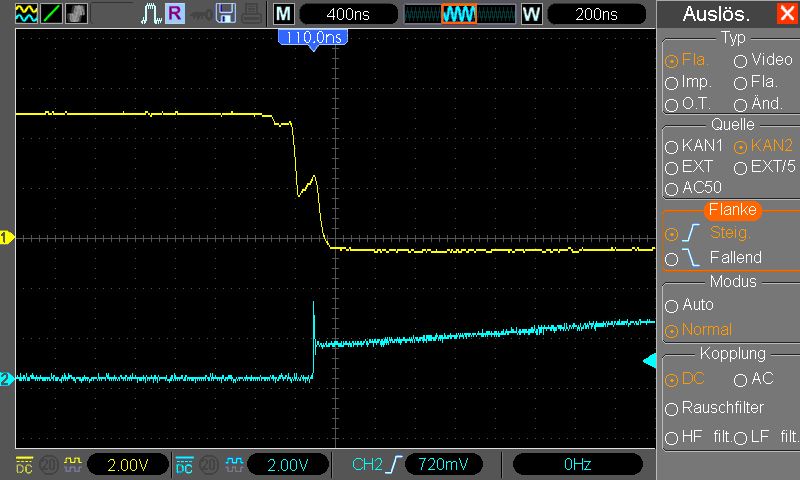
Task: Click the CH2 bandwidth limit 20 icon
Action: tap(209, 465)
